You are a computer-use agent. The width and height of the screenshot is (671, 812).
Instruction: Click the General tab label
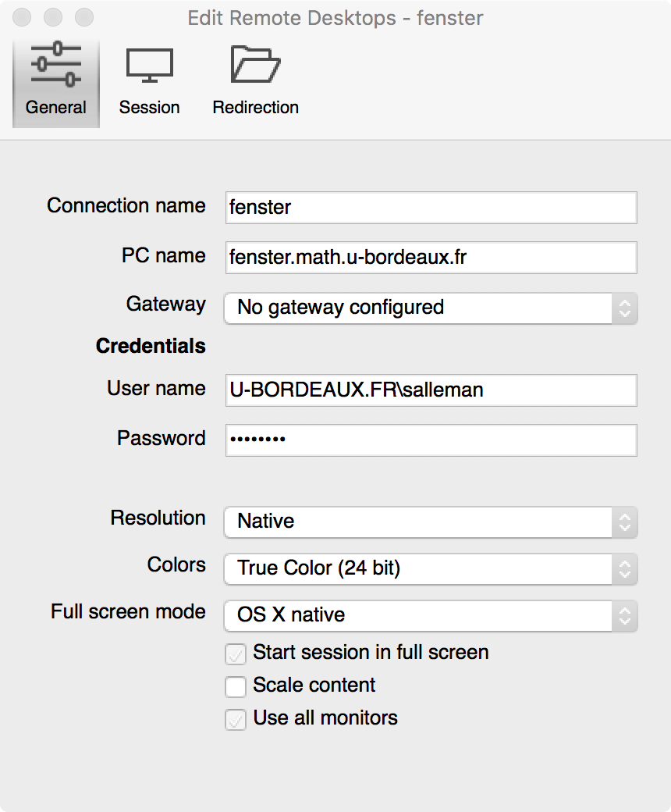[56, 107]
